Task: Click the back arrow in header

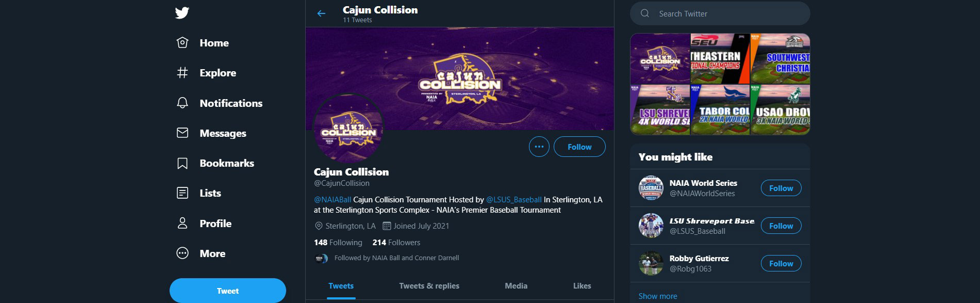Action: coord(321,14)
